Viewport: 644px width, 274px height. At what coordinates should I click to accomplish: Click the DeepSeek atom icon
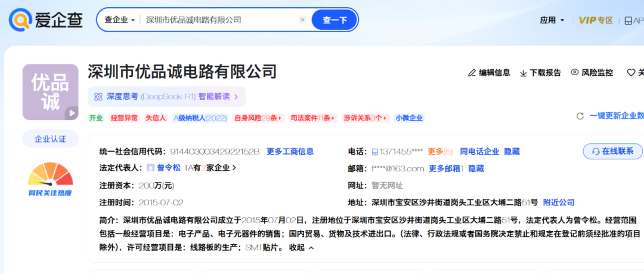click(x=98, y=97)
